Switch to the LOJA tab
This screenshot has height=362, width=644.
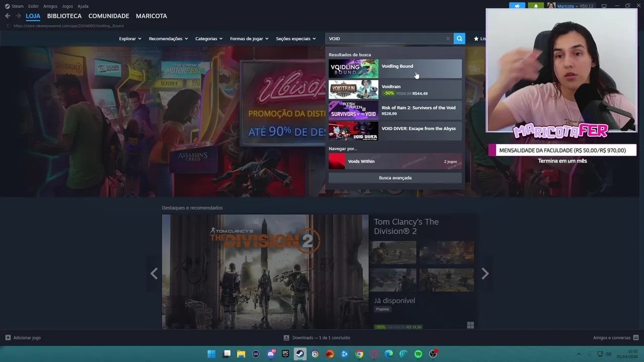click(x=33, y=16)
